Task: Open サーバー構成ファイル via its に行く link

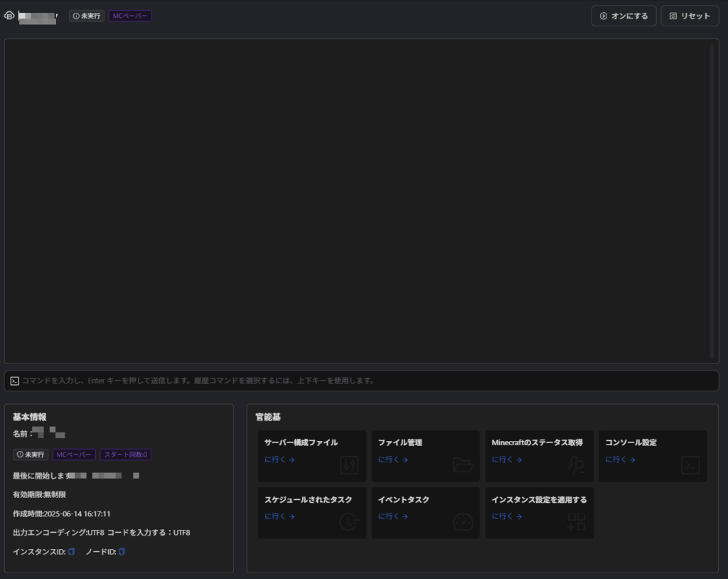Action: (x=279, y=460)
